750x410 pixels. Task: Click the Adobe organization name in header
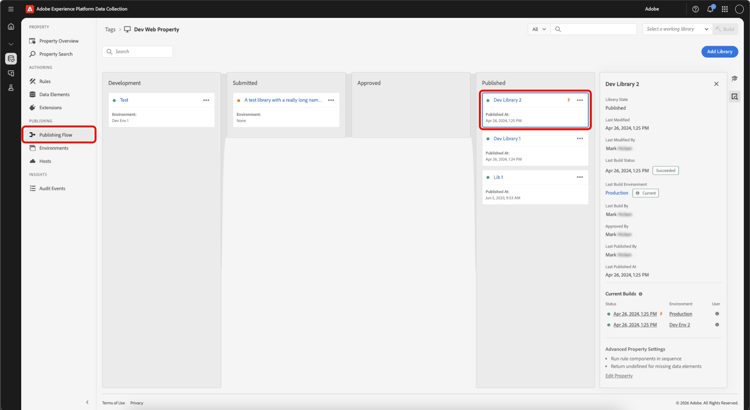[651, 9]
